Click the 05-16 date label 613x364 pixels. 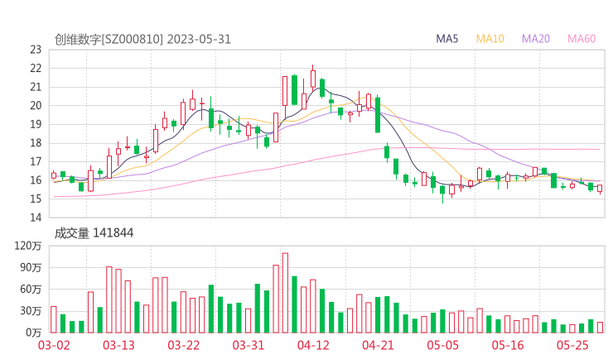(x=508, y=345)
